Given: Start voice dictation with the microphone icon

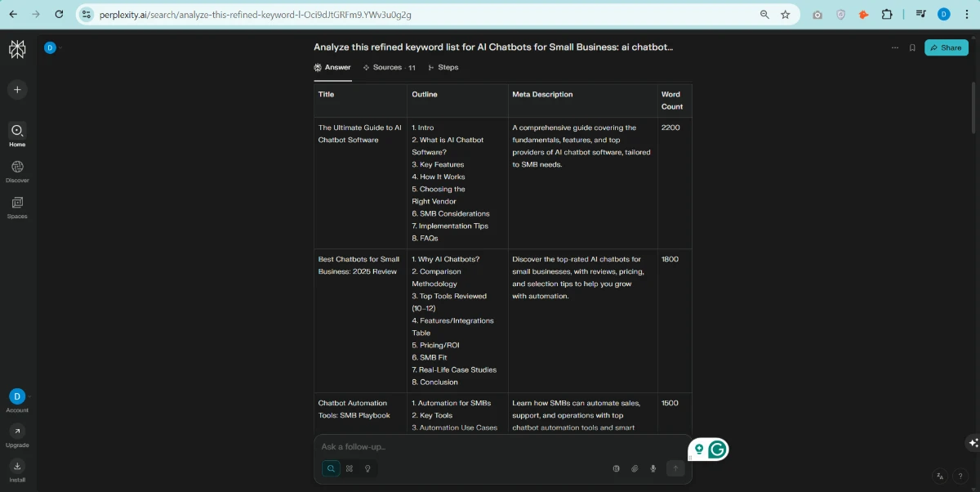Looking at the screenshot, I should (653, 468).
